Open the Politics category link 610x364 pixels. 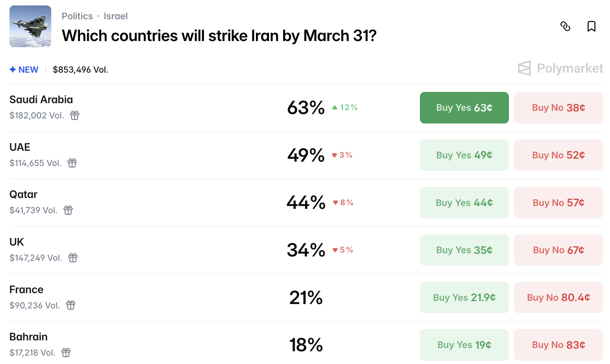coord(77,16)
